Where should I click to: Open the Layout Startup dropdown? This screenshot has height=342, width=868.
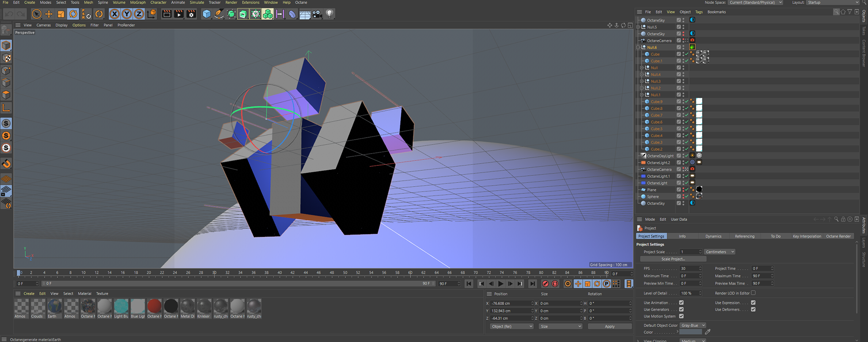coord(833,3)
